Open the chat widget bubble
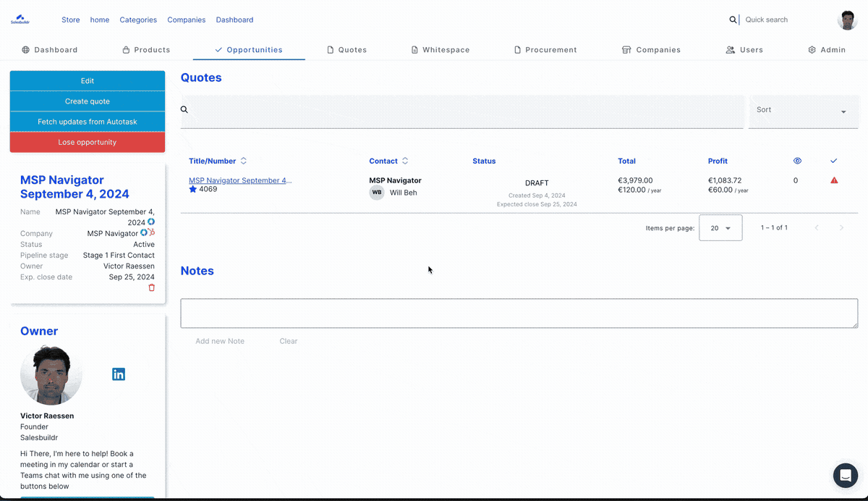Image resolution: width=868 pixels, height=501 pixels. pos(845,476)
